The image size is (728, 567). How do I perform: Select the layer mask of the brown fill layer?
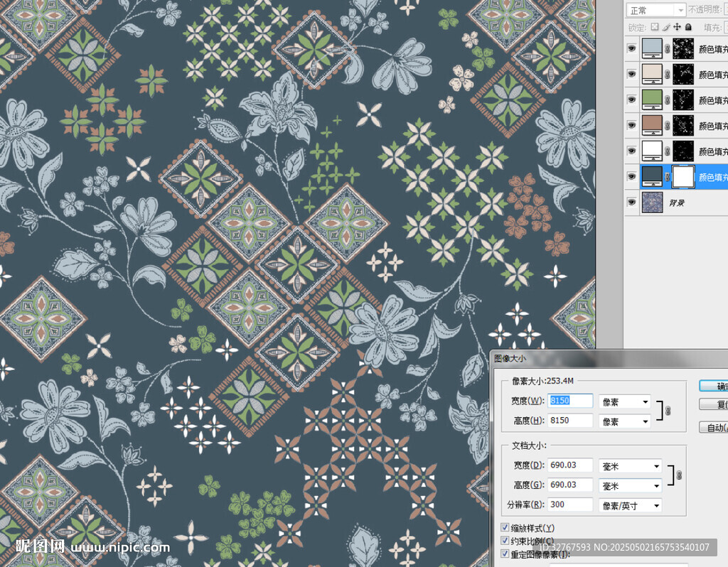tap(683, 125)
